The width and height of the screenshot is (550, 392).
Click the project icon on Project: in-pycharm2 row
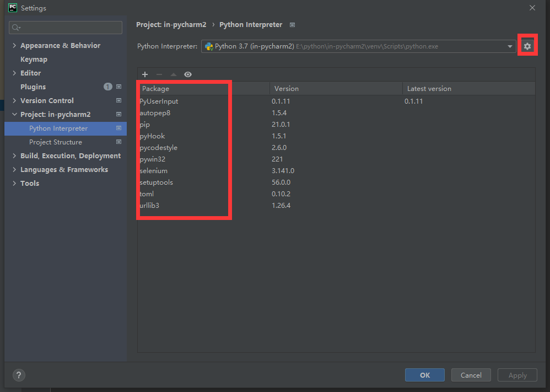pyautogui.click(x=118, y=114)
